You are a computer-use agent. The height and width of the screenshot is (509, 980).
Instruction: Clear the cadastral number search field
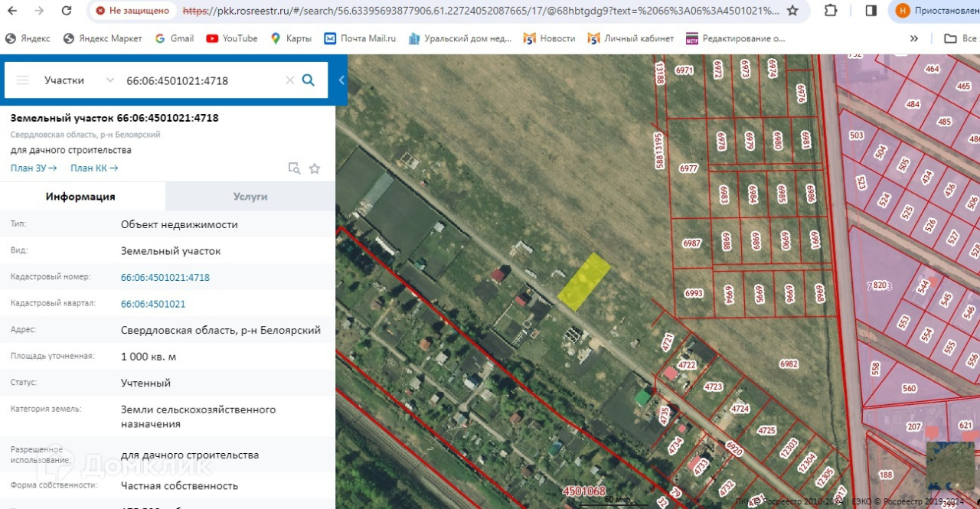[x=289, y=80]
